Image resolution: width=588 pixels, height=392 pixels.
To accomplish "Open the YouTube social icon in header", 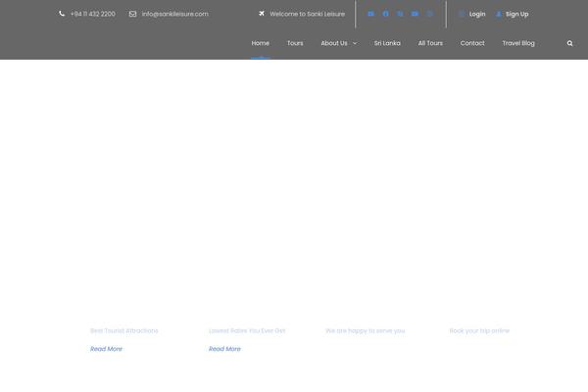I will (415, 14).
